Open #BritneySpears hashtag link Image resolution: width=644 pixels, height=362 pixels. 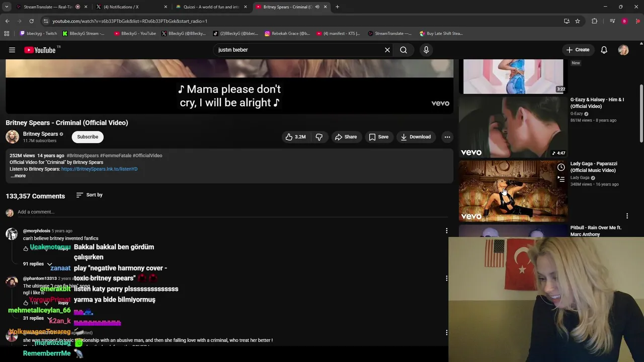click(83, 156)
